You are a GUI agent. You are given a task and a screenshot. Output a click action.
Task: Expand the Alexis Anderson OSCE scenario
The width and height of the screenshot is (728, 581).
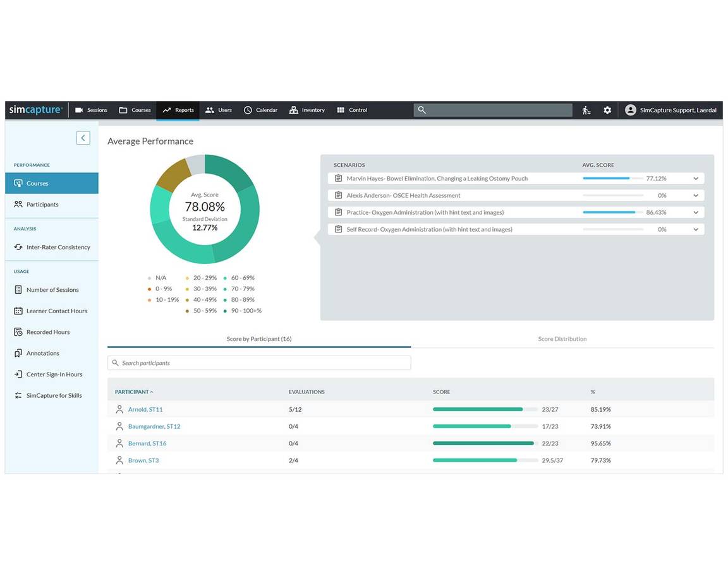(x=696, y=196)
